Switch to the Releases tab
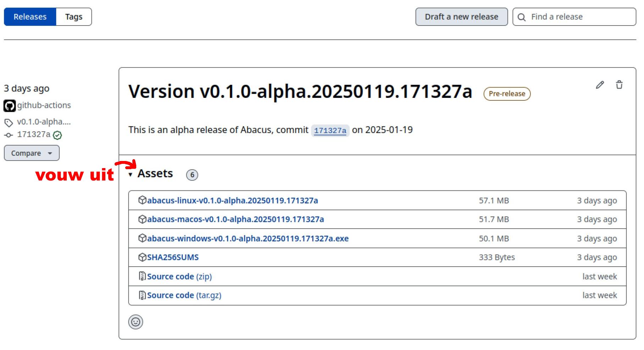The image size is (644, 350). [x=30, y=17]
